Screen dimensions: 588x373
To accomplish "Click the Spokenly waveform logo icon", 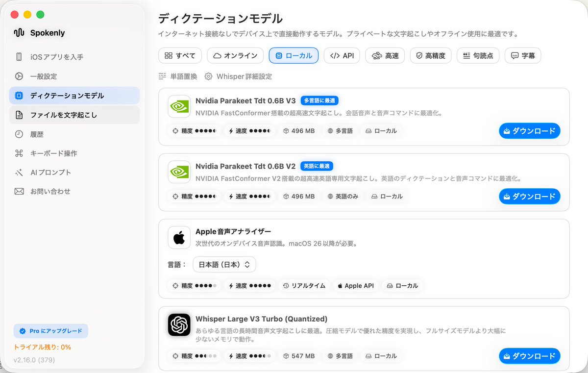I will (x=19, y=33).
